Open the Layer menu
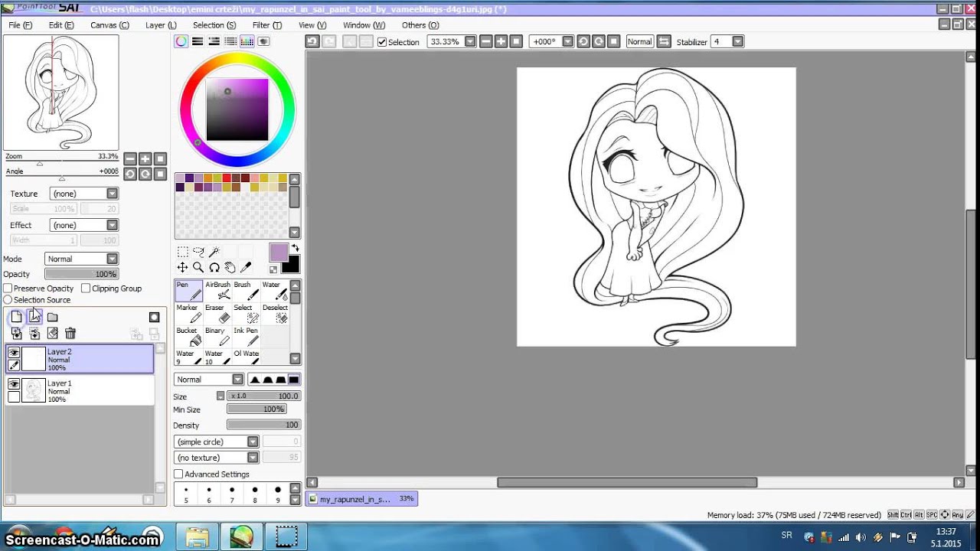The image size is (980, 551). click(x=161, y=25)
